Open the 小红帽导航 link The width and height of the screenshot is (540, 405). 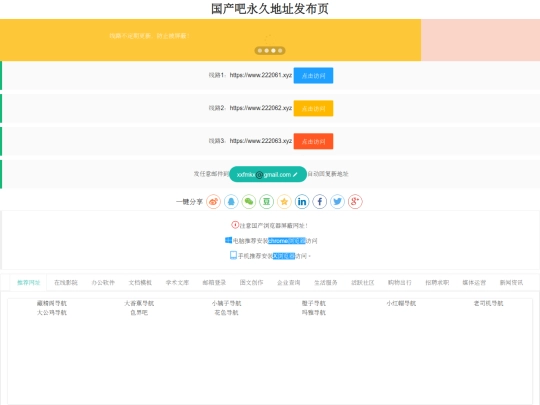tap(401, 303)
